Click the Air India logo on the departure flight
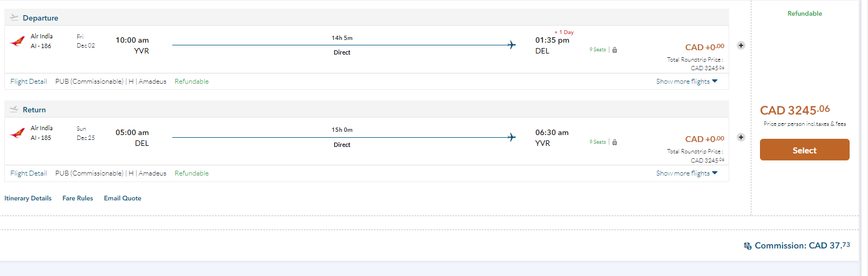 (x=17, y=41)
